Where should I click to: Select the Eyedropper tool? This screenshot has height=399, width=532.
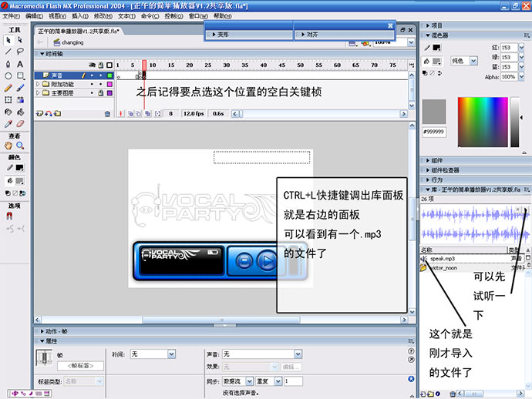pos(8,124)
